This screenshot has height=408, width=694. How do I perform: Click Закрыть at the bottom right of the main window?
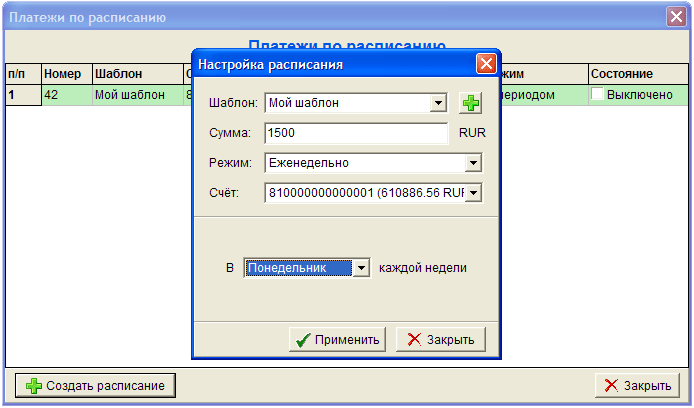[x=637, y=385]
